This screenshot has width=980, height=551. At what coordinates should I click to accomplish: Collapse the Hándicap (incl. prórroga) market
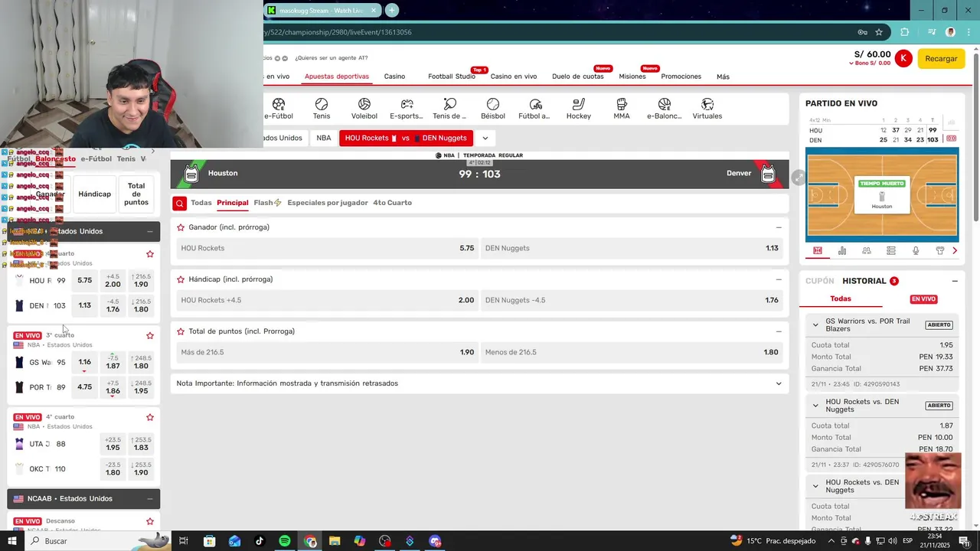779,279
